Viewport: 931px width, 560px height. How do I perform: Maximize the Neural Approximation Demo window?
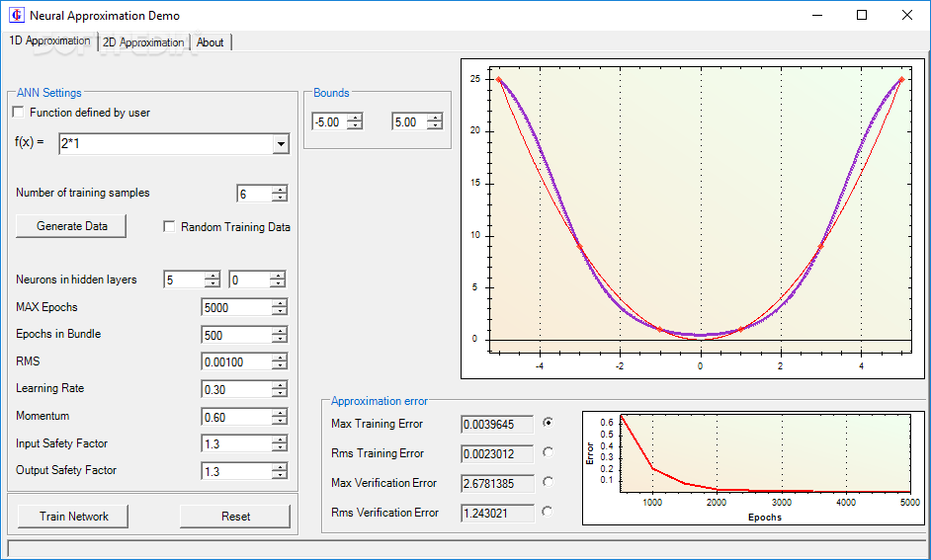click(862, 15)
